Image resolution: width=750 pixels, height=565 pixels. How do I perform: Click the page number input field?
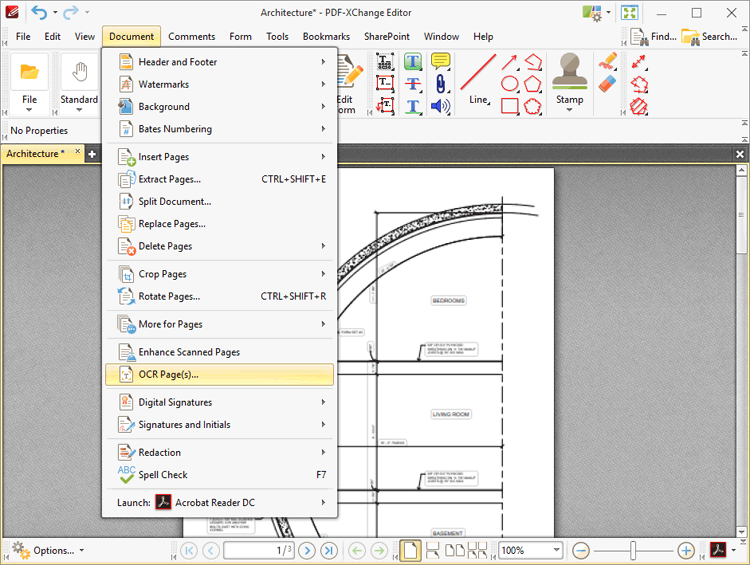[259, 551]
